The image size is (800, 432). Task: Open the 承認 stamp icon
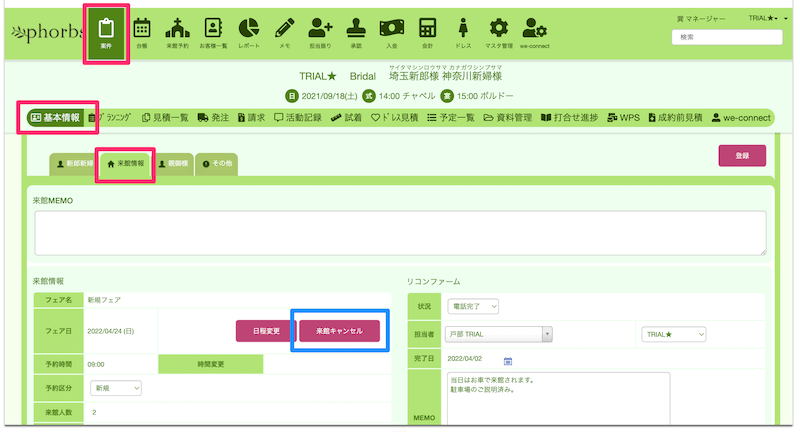coord(356,33)
